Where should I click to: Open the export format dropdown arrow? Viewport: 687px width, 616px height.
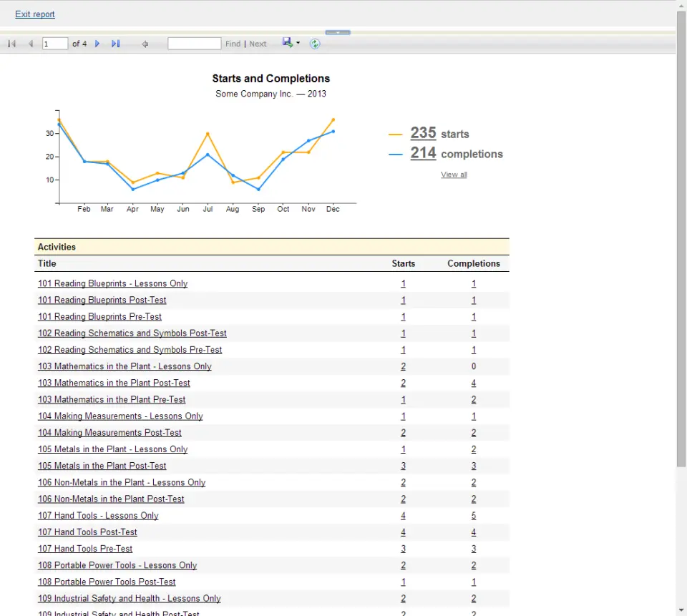tap(296, 44)
